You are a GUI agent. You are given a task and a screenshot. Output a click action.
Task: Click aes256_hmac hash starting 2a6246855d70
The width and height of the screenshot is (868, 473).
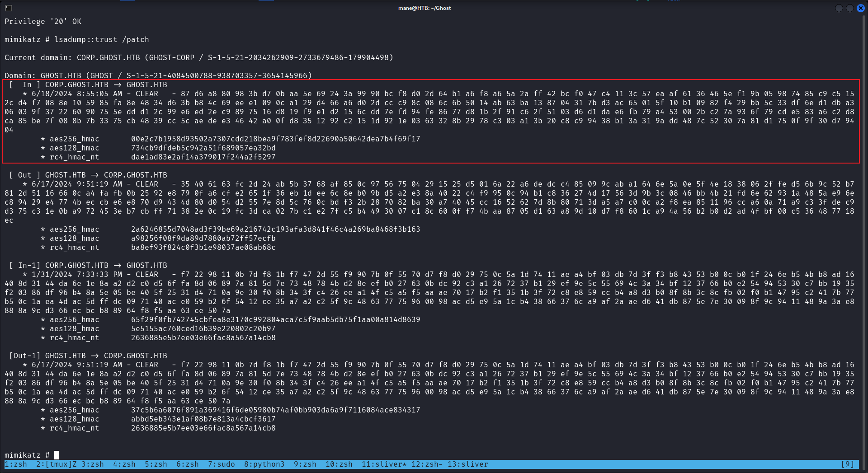(276, 229)
